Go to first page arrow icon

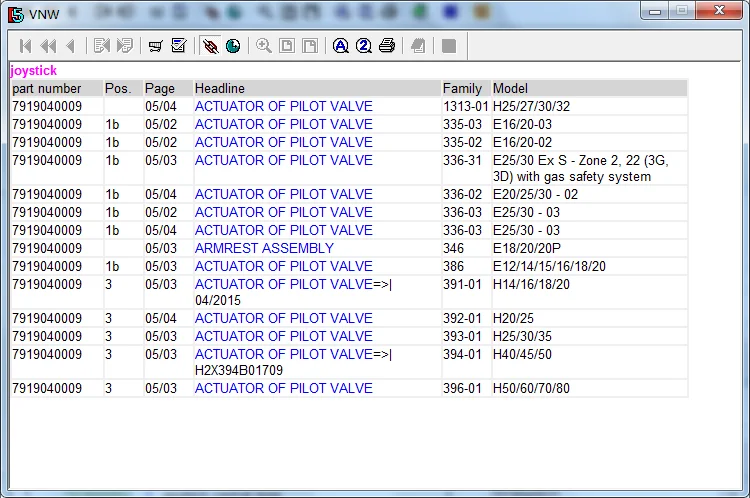pos(25,46)
